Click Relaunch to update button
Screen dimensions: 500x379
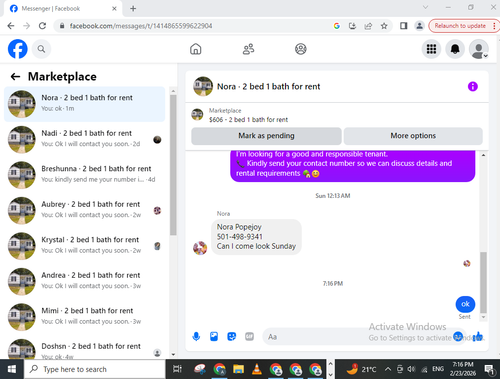[x=460, y=26]
